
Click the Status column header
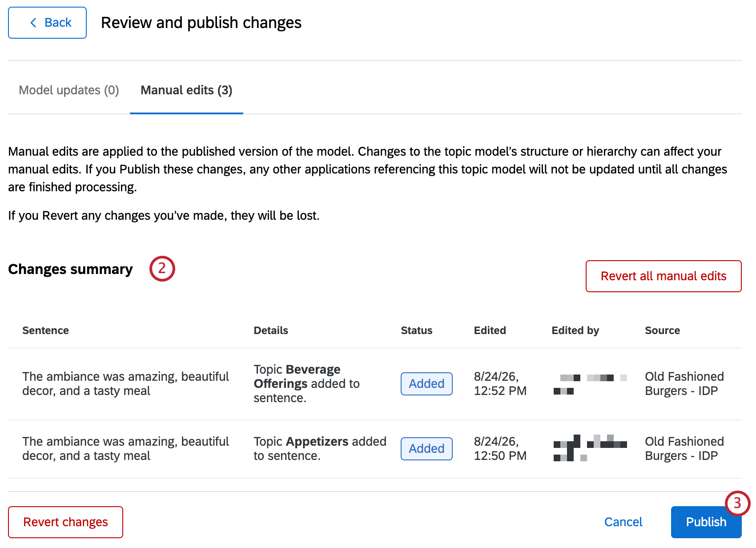pyautogui.click(x=417, y=330)
